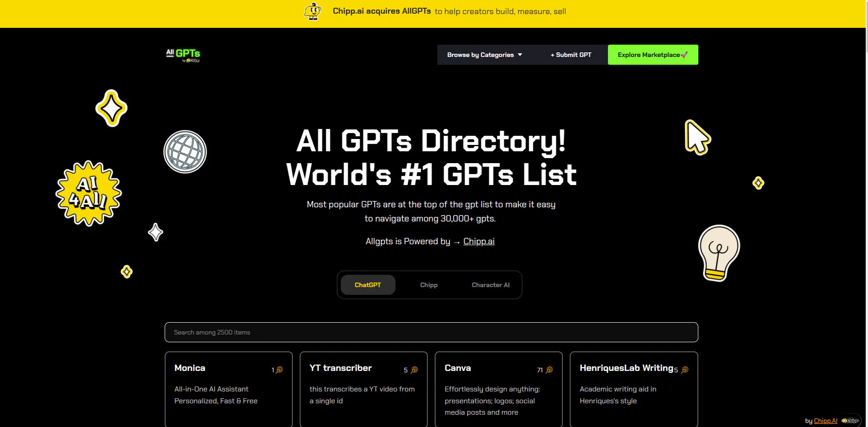Click 'All-in-One AI Assistant' description text
This screenshot has height=427, width=868.
click(x=216, y=395)
